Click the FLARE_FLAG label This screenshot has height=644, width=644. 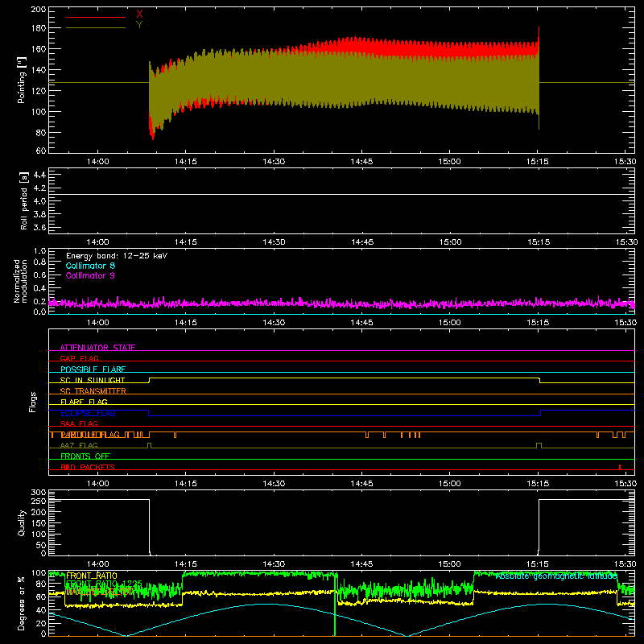(x=84, y=402)
